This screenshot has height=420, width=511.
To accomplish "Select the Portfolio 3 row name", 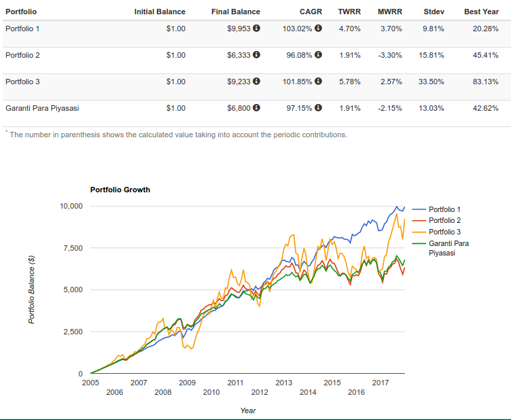I will [22, 82].
